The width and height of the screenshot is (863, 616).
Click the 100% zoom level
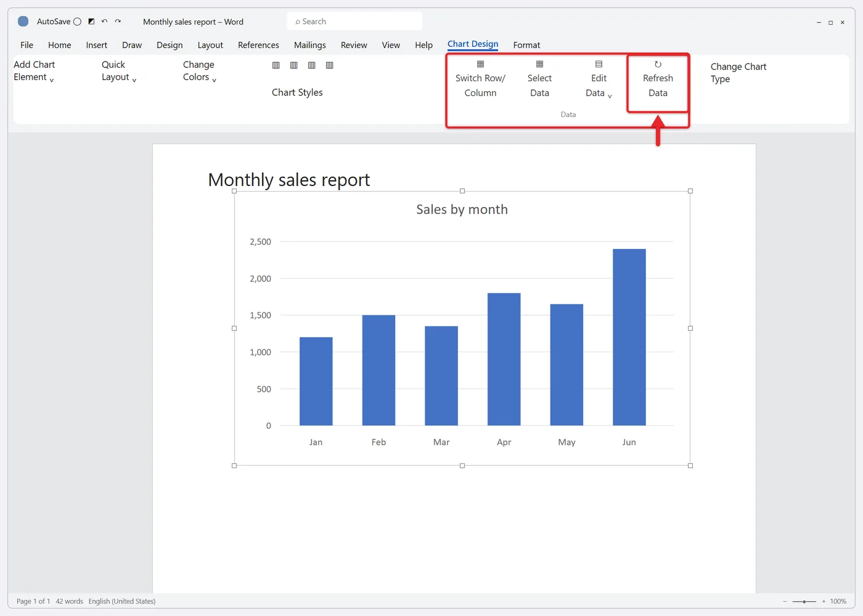(838, 601)
